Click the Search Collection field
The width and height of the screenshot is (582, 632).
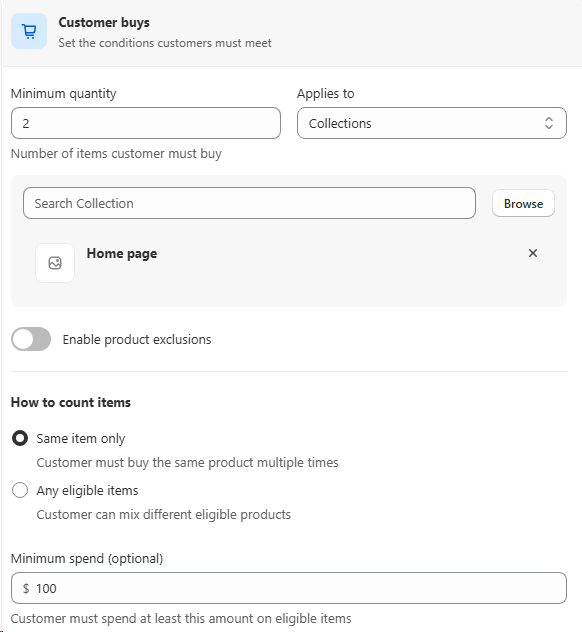tap(249, 203)
